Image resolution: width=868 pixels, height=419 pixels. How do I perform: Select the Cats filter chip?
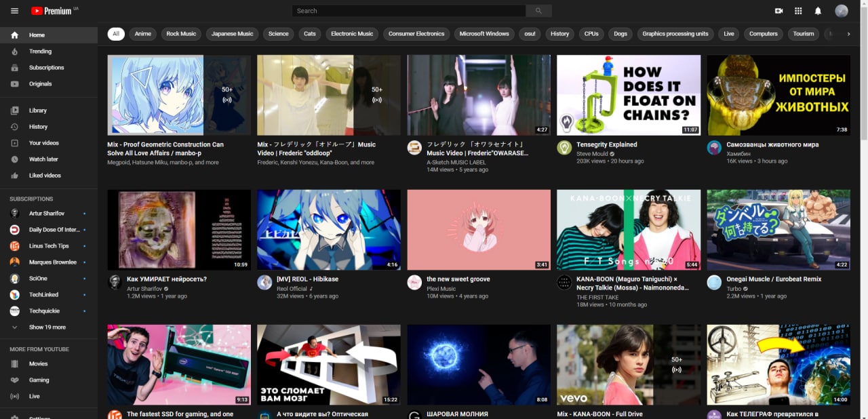[x=310, y=34]
